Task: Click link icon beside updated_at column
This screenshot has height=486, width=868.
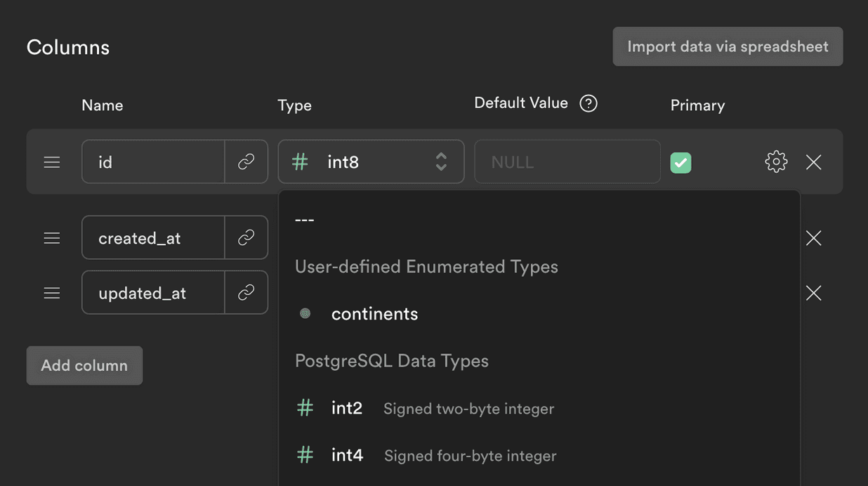Action: (x=246, y=293)
